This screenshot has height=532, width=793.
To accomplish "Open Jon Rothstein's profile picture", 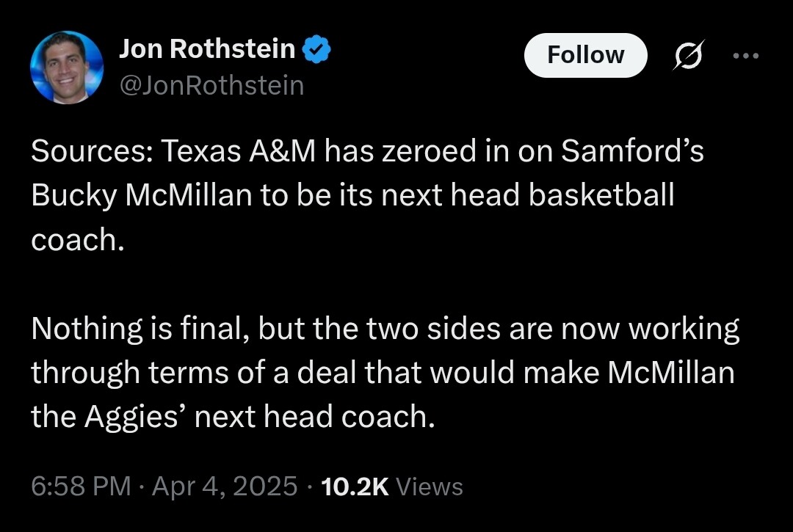I will tap(67, 67).
